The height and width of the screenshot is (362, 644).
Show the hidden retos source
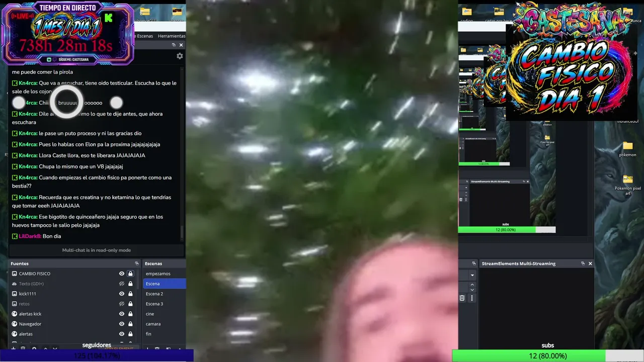tap(121, 304)
